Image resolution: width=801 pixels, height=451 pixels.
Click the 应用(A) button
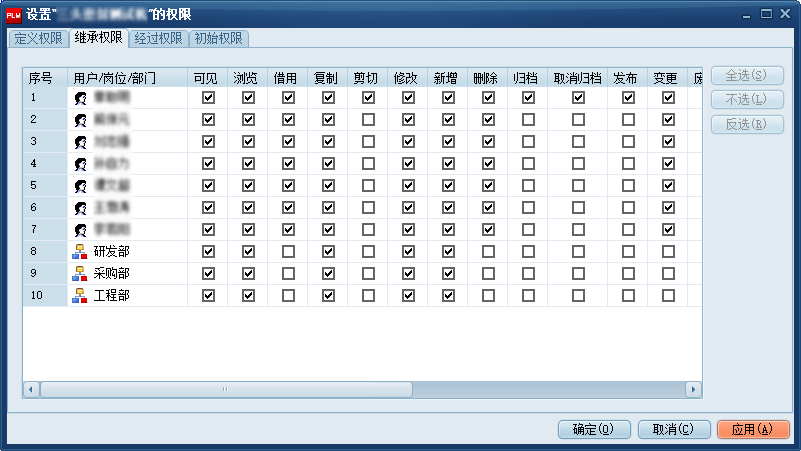click(x=752, y=429)
